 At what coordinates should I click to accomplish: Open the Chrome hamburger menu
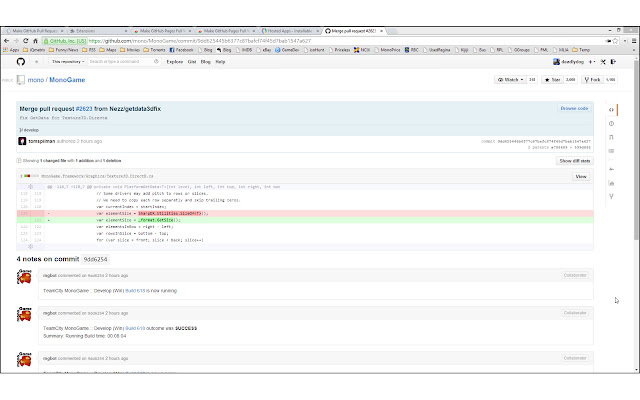[633, 41]
